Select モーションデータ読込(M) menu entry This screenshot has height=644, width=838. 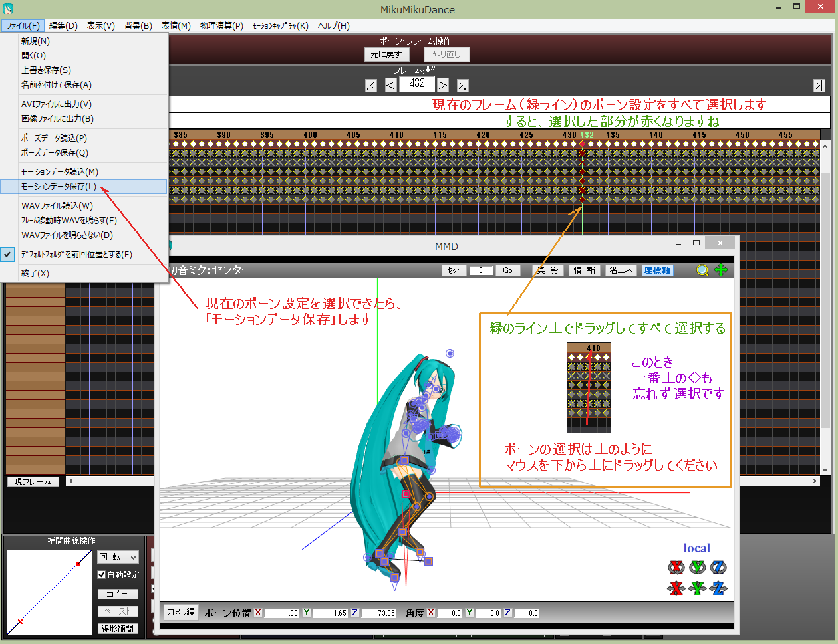pyautogui.click(x=84, y=171)
